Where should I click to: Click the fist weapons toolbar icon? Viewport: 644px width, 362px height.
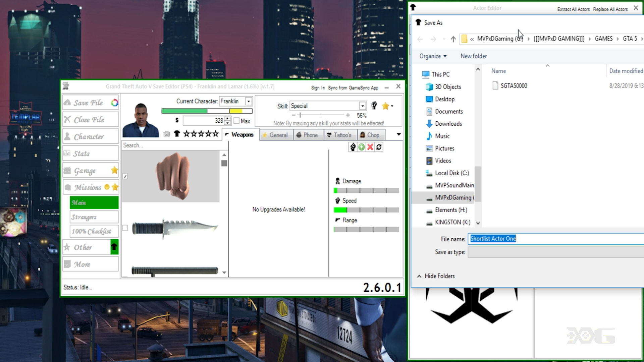(x=353, y=147)
